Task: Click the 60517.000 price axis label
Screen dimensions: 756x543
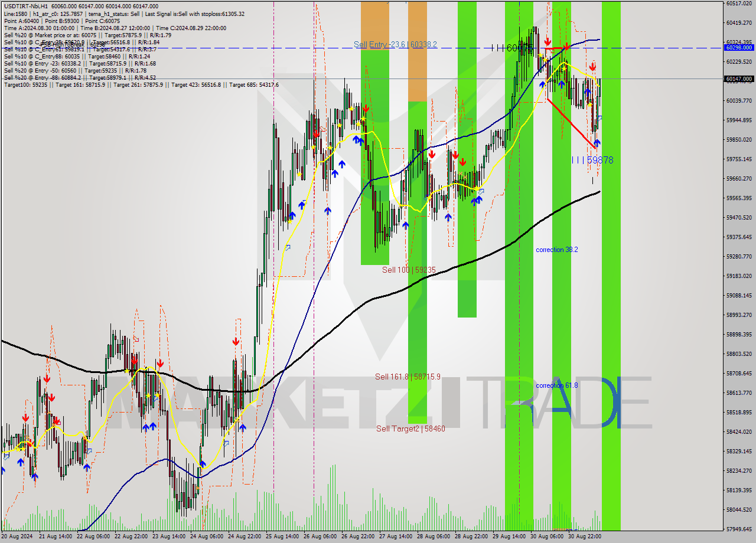Action: [738, 3]
